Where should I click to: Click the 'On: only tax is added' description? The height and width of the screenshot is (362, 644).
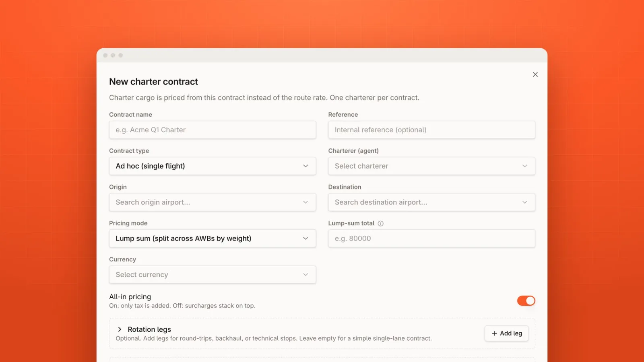pos(182,306)
